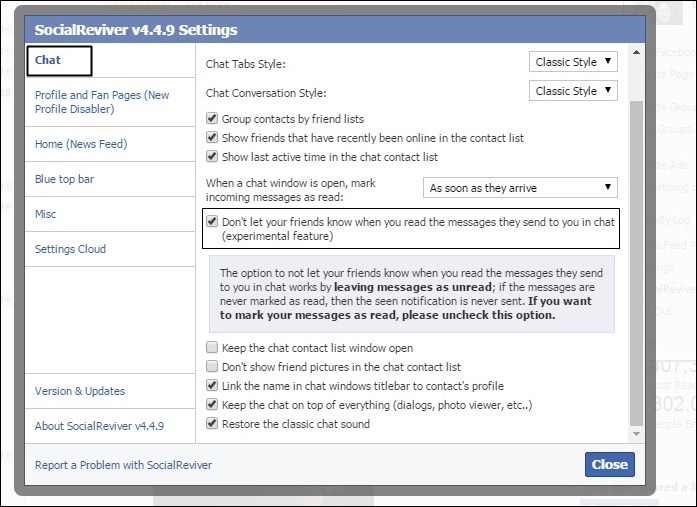Click the 'Chat Conversation Style:' label
Screen dimensions: 697x507
click(266, 93)
